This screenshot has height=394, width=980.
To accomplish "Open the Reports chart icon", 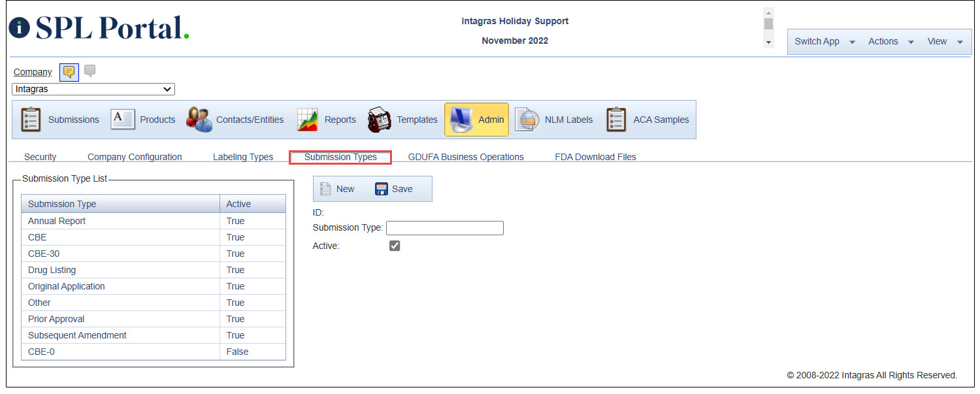I will tap(307, 120).
